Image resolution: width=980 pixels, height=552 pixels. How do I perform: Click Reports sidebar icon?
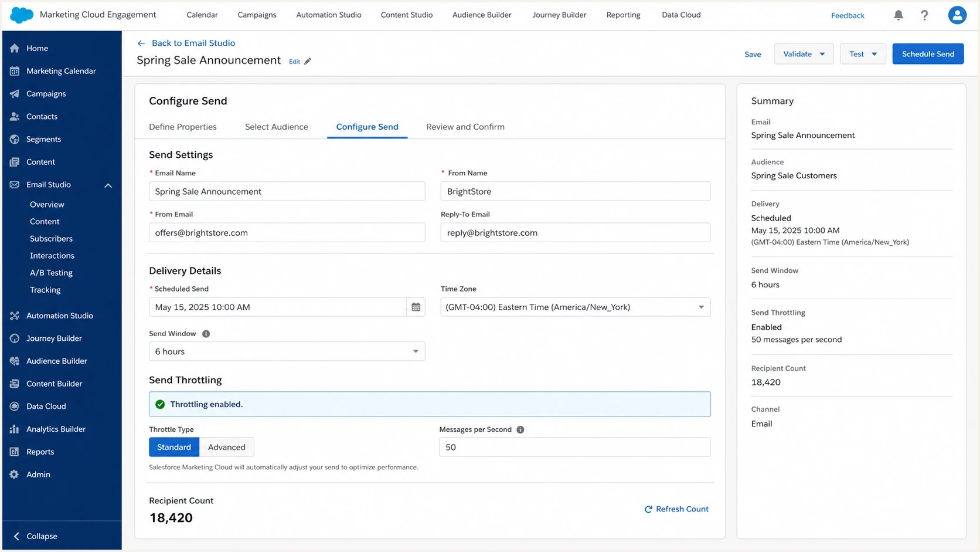pyautogui.click(x=15, y=452)
